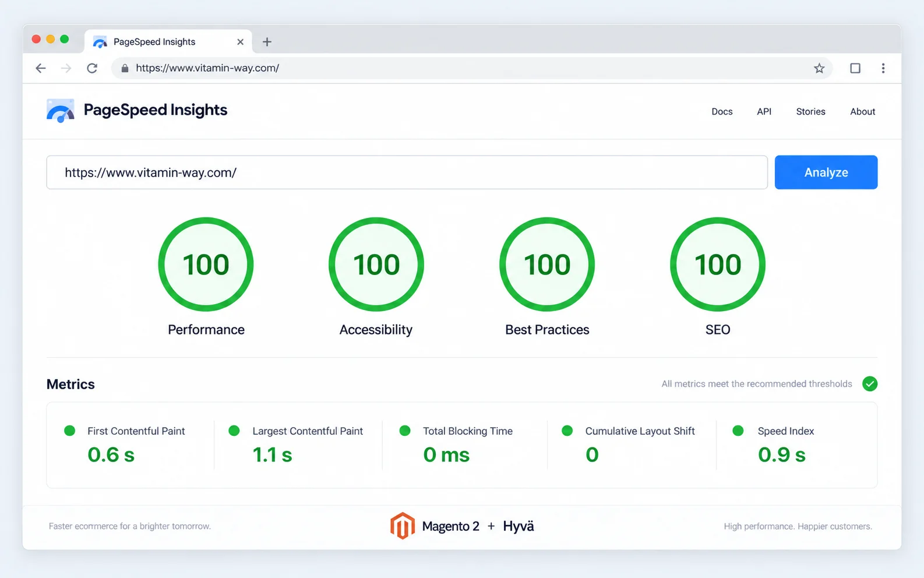Viewport: 924px width, 578px height.
Task: Click Speed Index value 0.9 s
Action: click(x=782, y=455)
